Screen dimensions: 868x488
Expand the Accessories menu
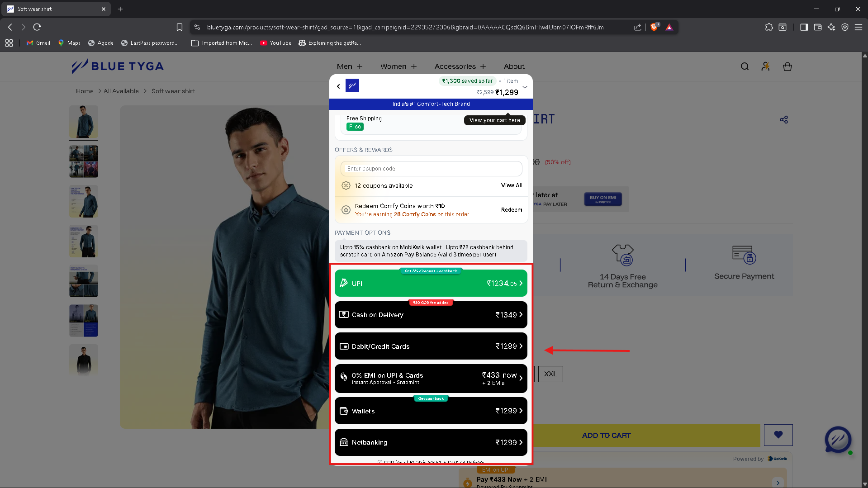tap(460, 66)
